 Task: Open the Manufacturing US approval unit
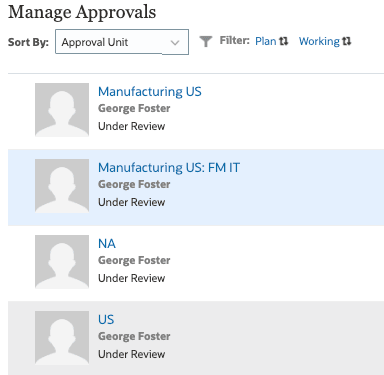pyautogui.click(x=150, y=92)
